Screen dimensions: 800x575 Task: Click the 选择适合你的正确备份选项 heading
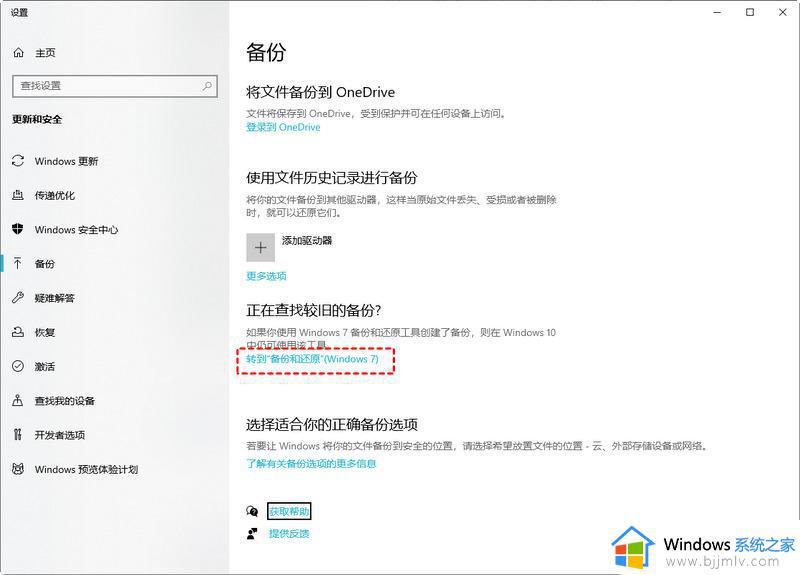coord(332,424)
